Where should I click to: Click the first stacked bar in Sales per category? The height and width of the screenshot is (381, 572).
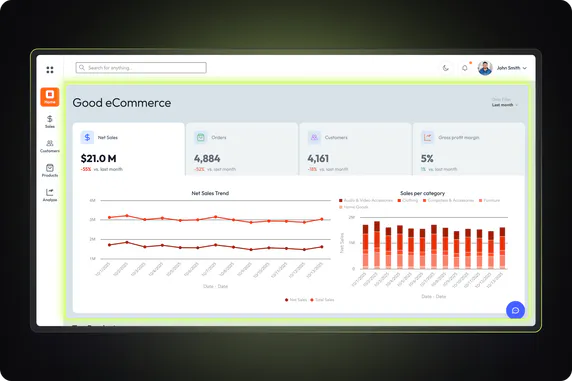[x=366, y=247]
